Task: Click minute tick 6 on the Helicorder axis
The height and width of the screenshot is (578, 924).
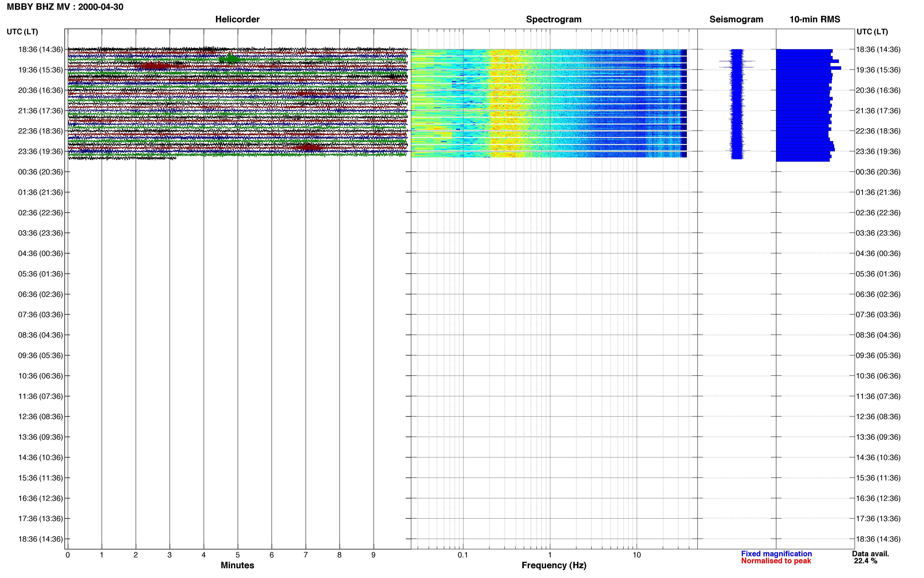Action: (x=272, y=555)
